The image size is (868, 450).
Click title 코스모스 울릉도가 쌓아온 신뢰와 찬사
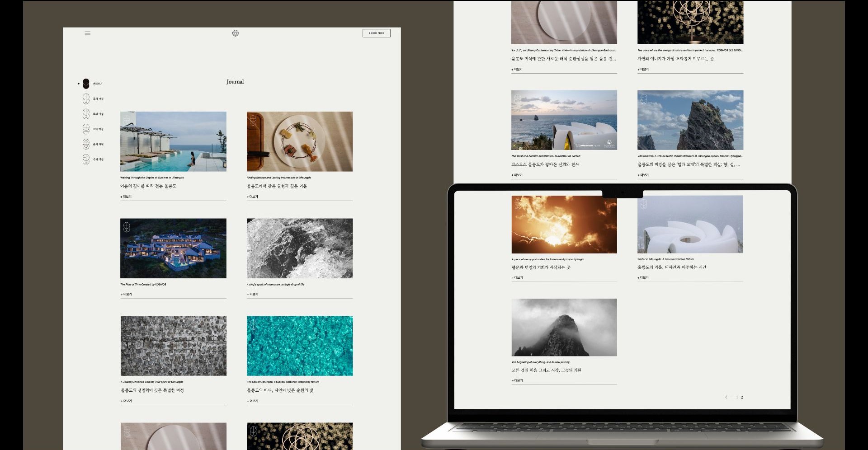pos(545,164)
